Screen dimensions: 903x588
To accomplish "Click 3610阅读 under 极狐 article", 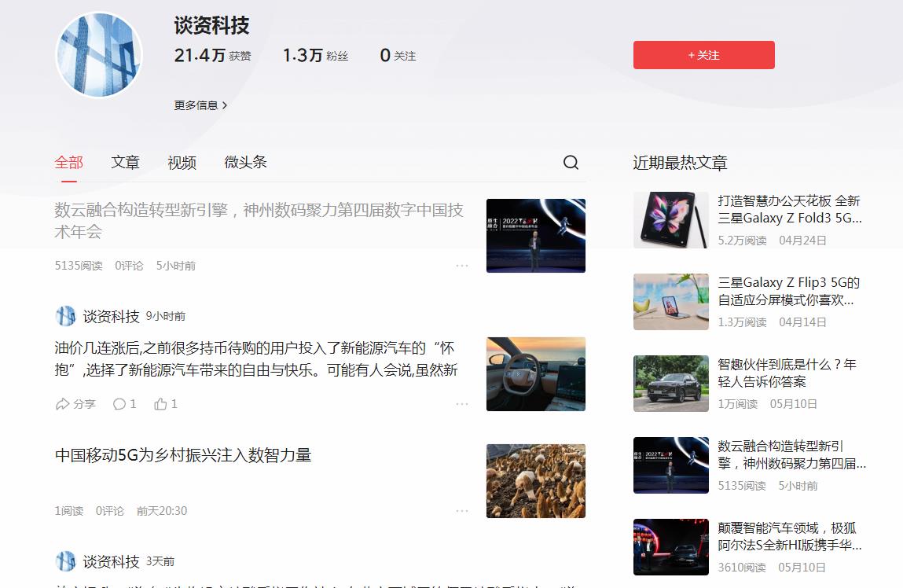I will pyautogui.click(x=742, y=568).
